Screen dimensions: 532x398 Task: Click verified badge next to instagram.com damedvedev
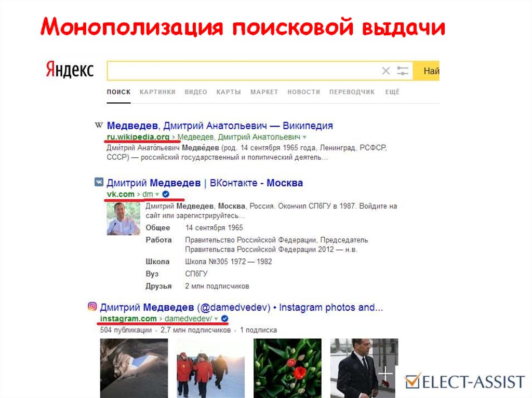tap(224, 319)
